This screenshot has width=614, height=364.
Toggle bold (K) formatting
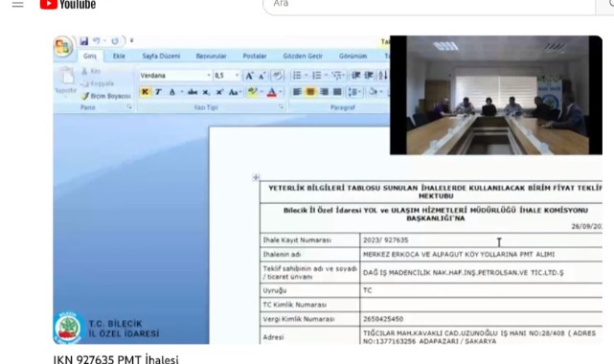tap(145, 92)
